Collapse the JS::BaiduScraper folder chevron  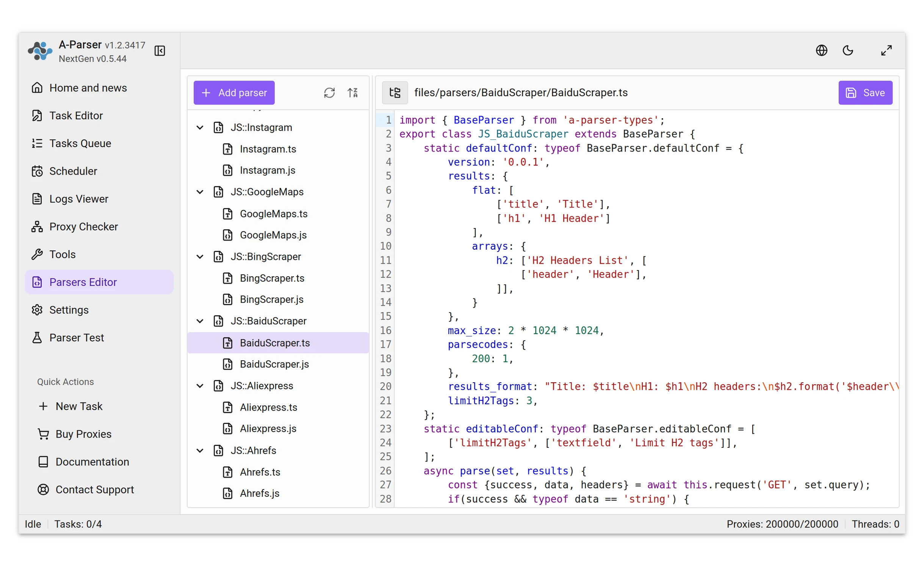point(200,321)
